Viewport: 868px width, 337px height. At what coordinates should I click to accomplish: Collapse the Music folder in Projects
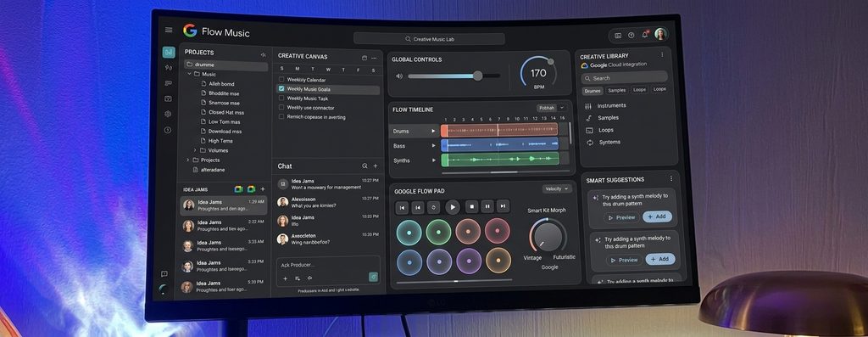coord(189,74)
